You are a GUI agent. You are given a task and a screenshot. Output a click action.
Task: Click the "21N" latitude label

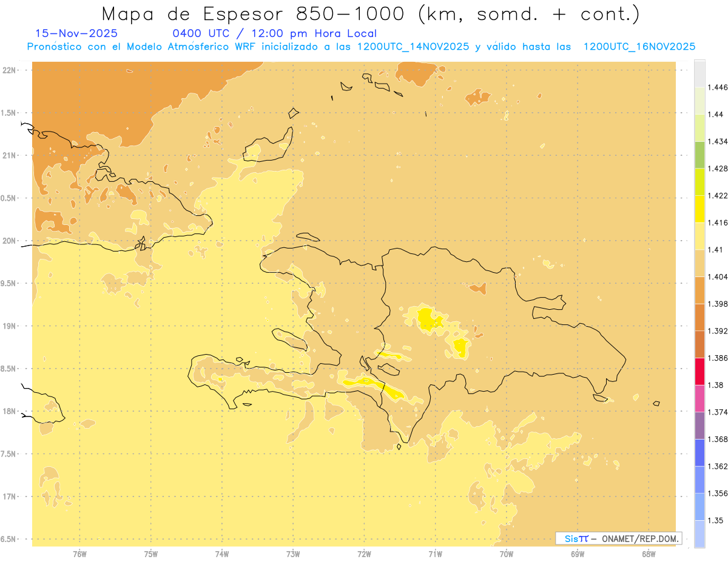[9, 155]
